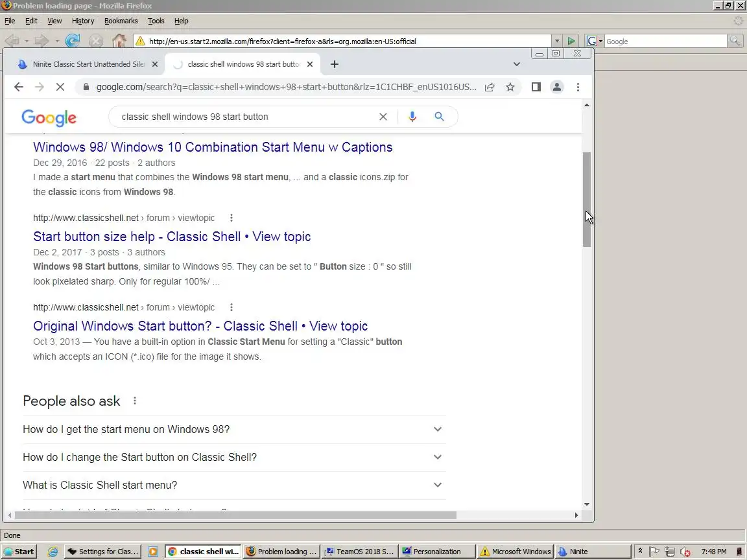Image resolution: width=747 pixels, height=560 pixels.
Task: Click voice search microphone icon
Action: coord(412,117)
